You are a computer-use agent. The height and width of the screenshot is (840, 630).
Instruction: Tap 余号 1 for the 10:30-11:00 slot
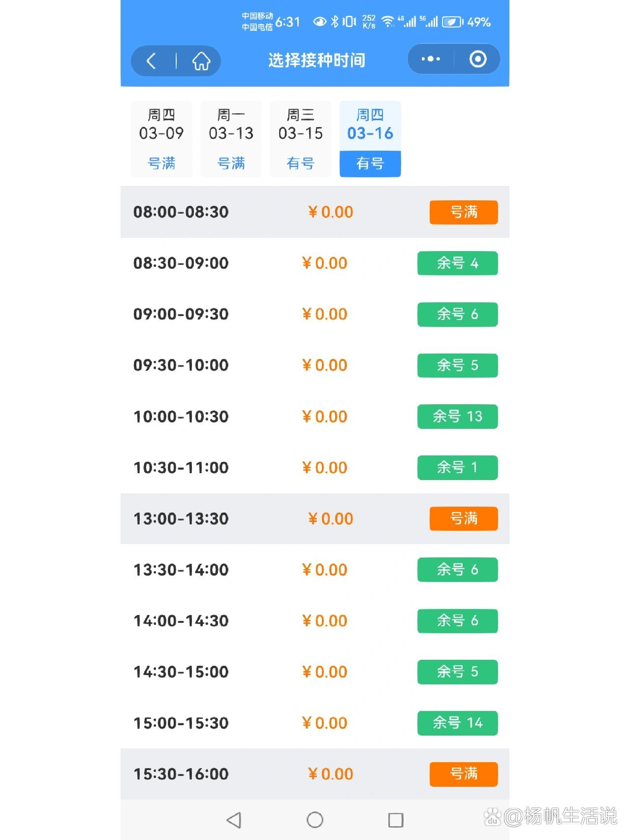457,468
